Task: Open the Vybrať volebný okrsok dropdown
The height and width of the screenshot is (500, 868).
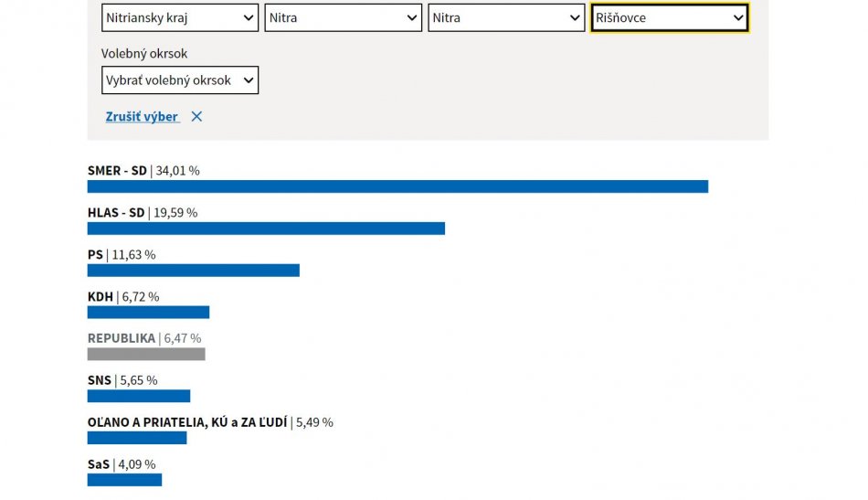Action: pyautogui.click(x=179, y=80)
